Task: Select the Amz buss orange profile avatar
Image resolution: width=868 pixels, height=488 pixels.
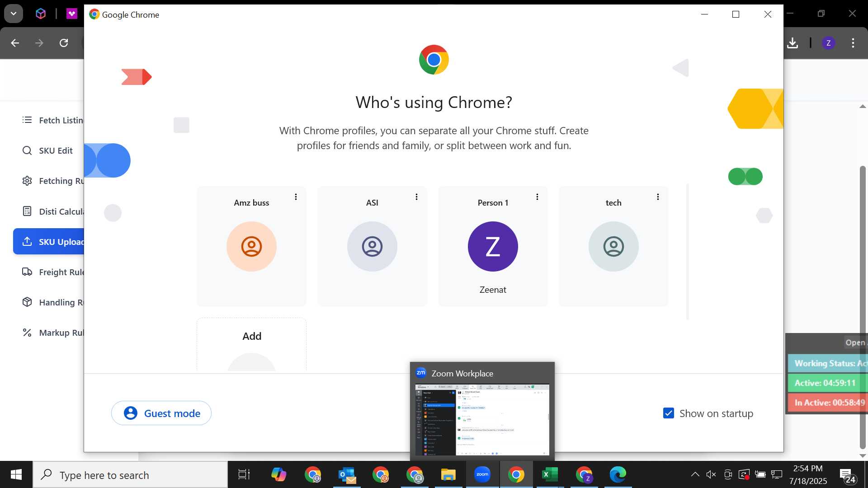Action: click(x=251, y=246)
